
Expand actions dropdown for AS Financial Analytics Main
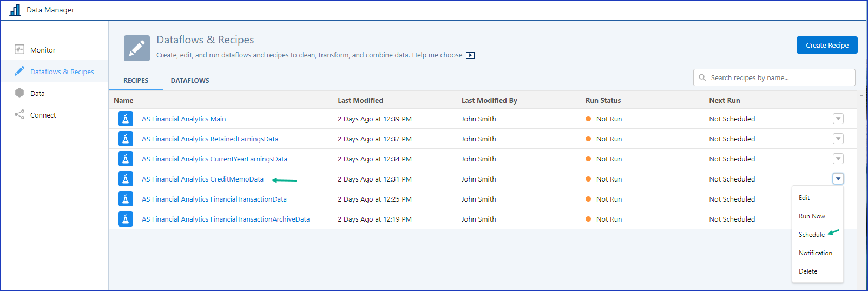(x=838, y=119)
